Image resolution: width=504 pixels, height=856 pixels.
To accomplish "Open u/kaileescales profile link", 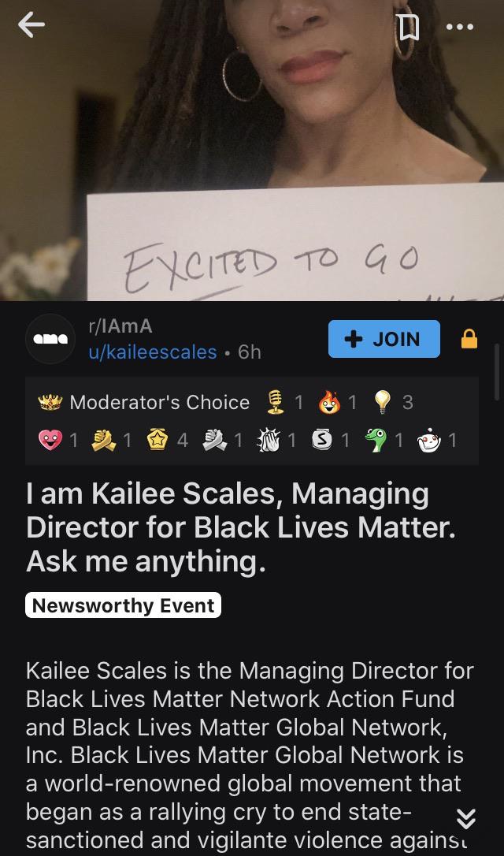I will point(153,352).
